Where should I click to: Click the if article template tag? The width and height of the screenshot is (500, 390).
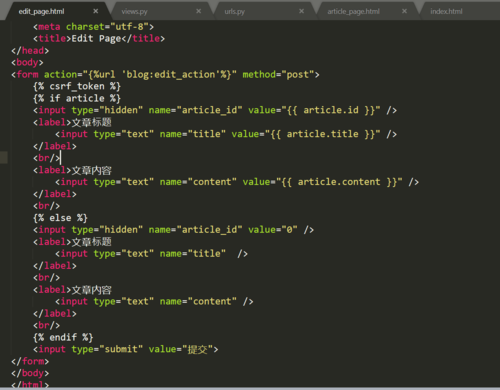coord(77,99)
